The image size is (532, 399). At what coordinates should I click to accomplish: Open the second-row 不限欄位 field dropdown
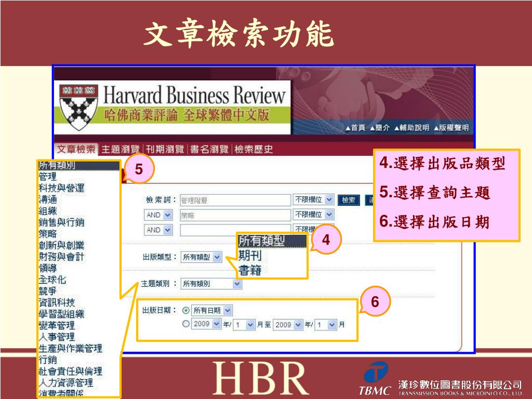coord(313,215)
